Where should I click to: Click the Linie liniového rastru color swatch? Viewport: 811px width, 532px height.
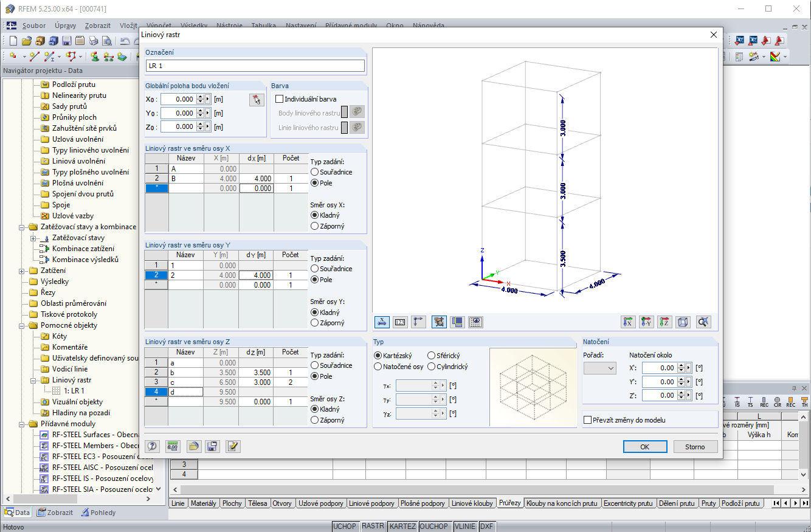pyautogui.click(x=345, y=127)
